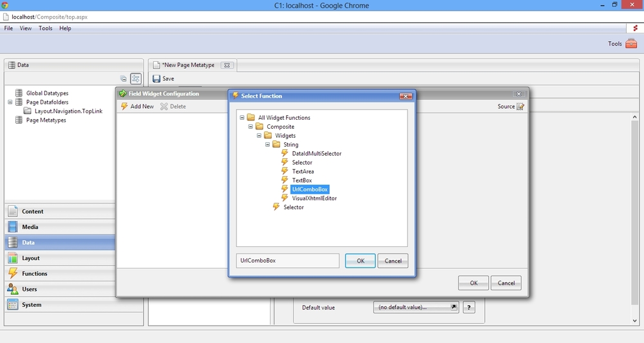Screen dimensions: 644x343
Task: Click the TextArea function lightning icon
Action: pyautogui.click(x=285, y=171)
